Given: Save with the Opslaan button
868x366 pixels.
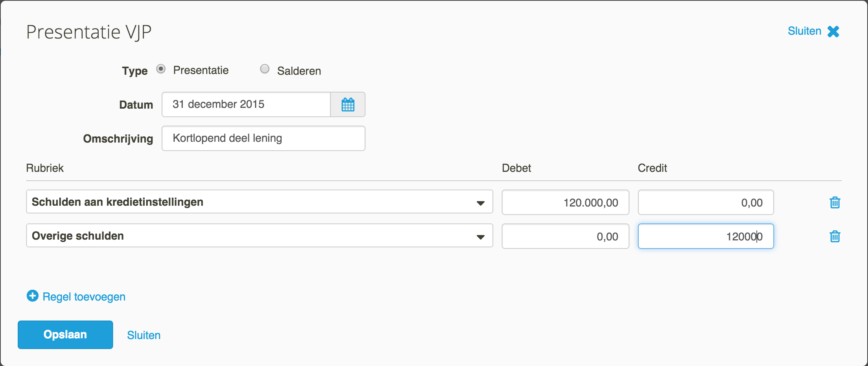Looking at the screenshot, I should pos(65,334).
